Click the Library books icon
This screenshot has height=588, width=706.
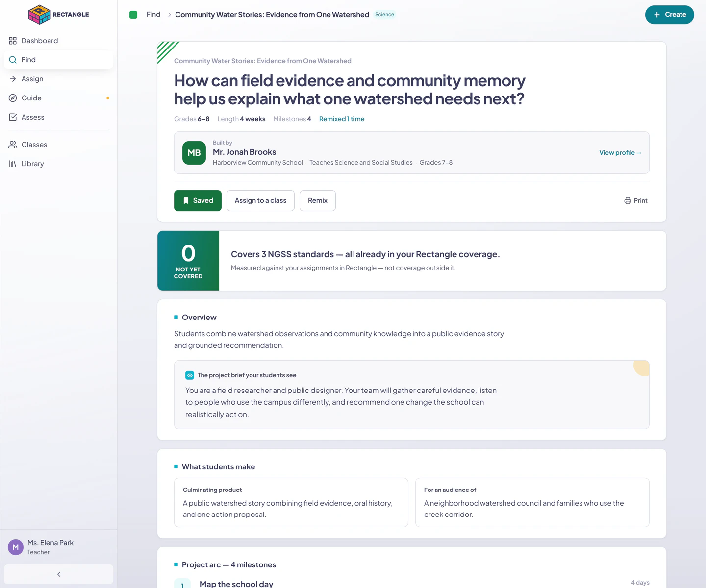[13, 164]
